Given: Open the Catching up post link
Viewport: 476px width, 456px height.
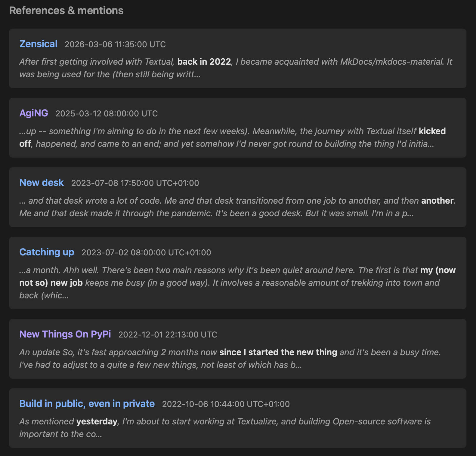Looking at the screenshot, I should [47, 252].
